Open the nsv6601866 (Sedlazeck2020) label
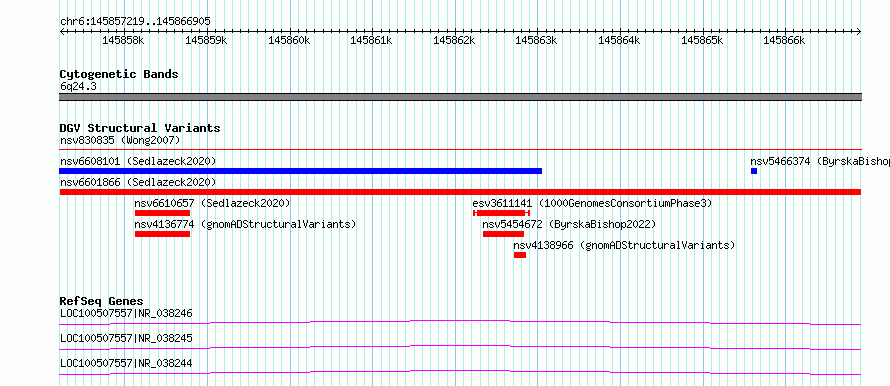Viewport: 890px width, 386px height. click(138, 182)
